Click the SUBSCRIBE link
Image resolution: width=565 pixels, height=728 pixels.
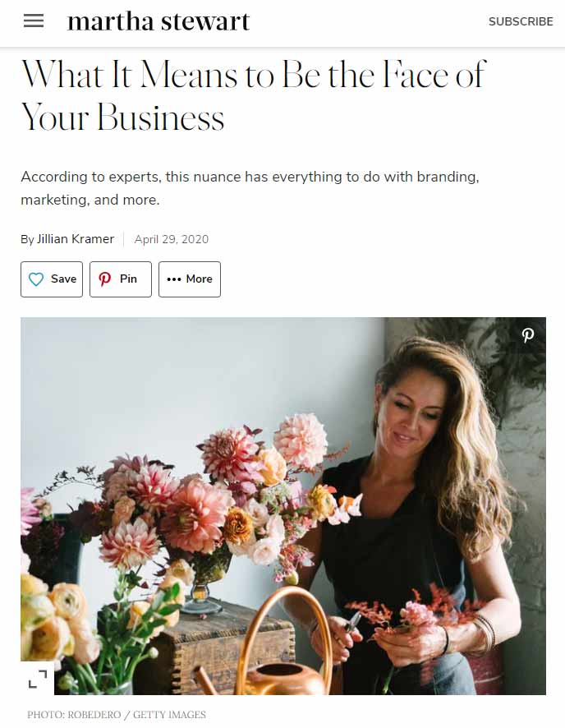click(521, 21)
